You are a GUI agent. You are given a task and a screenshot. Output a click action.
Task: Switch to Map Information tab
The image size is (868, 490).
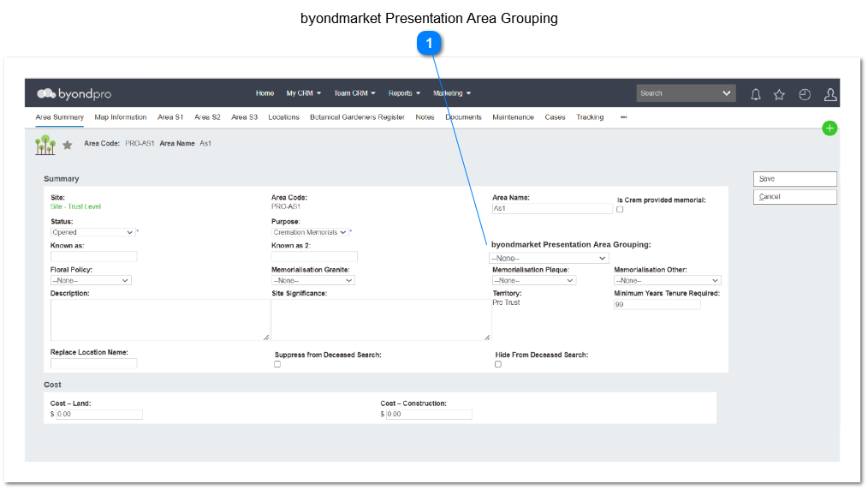121,117
